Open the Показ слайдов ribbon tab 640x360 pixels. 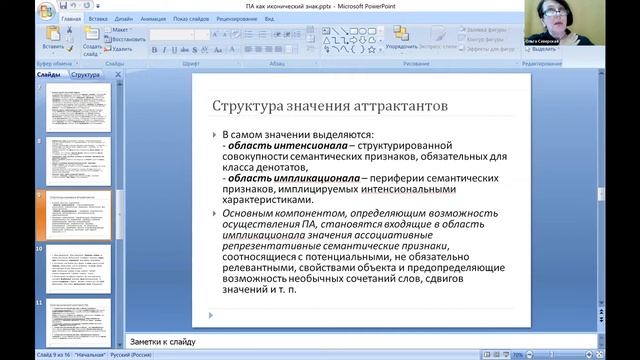(191, 19)
